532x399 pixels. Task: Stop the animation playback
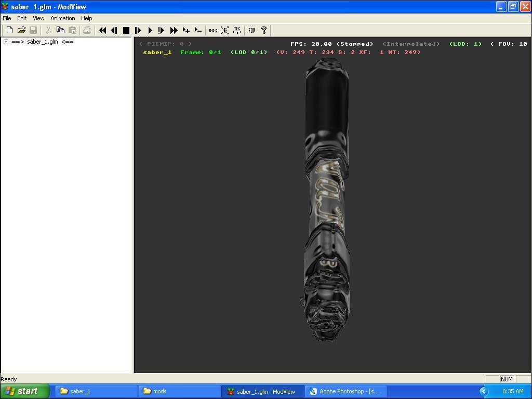tap(126, 31)
